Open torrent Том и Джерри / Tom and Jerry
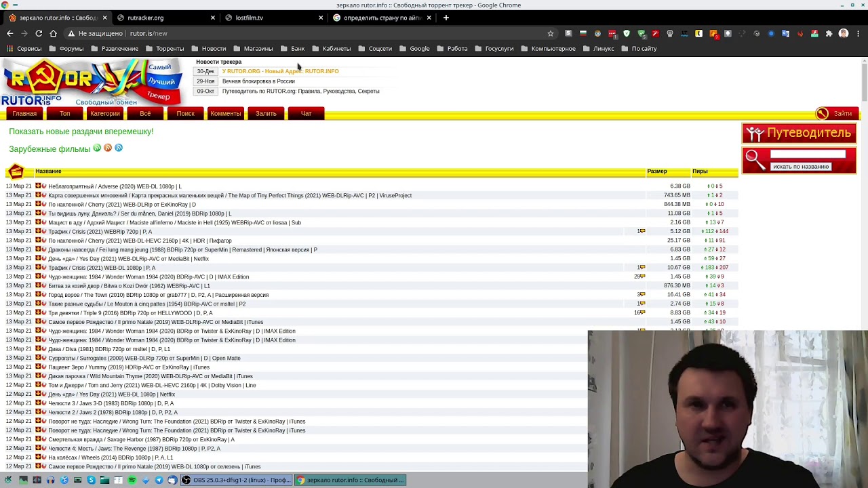Screen dimensions: 868x488 point(152,385)
